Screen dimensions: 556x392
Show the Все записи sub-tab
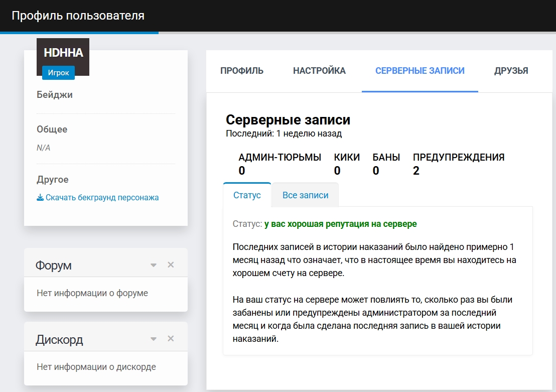(305, 195)
